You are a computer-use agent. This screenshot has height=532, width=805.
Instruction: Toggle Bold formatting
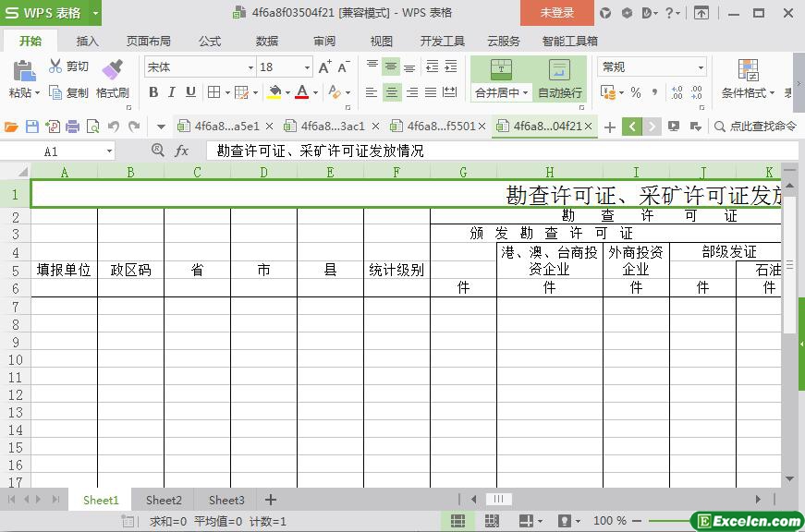(153, 92)
